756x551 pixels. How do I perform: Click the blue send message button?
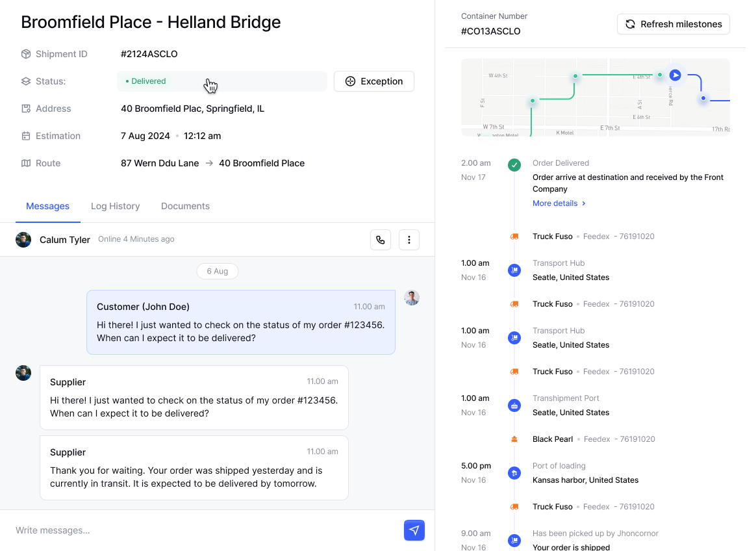pyautogui.click(x=414, y=530)
